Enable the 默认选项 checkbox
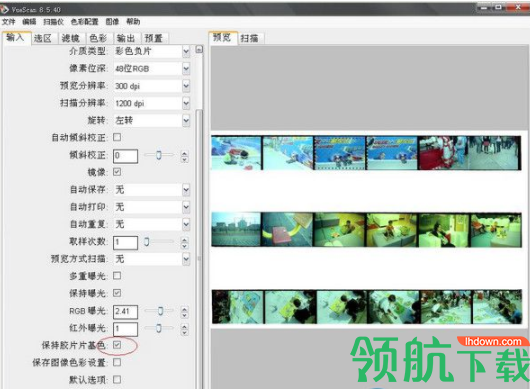The width and height of the screenshot is (530, 389). (x=117, y=380)
